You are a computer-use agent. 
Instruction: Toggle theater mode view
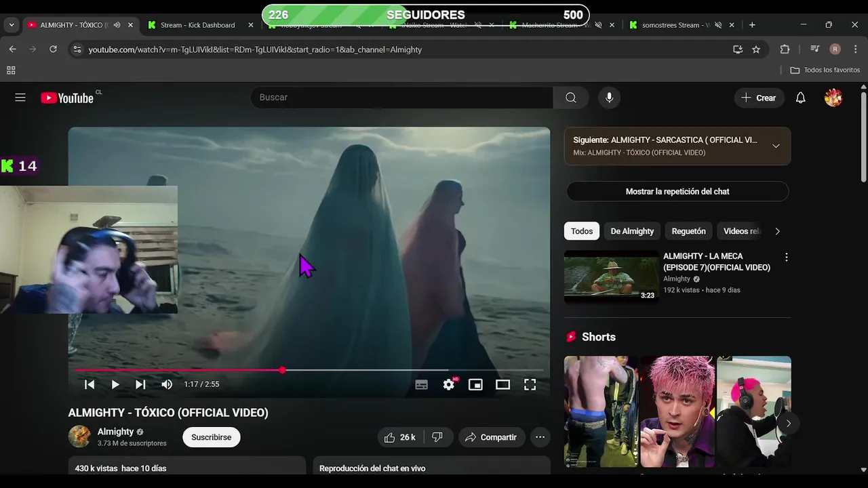click(x=502, y=384)
